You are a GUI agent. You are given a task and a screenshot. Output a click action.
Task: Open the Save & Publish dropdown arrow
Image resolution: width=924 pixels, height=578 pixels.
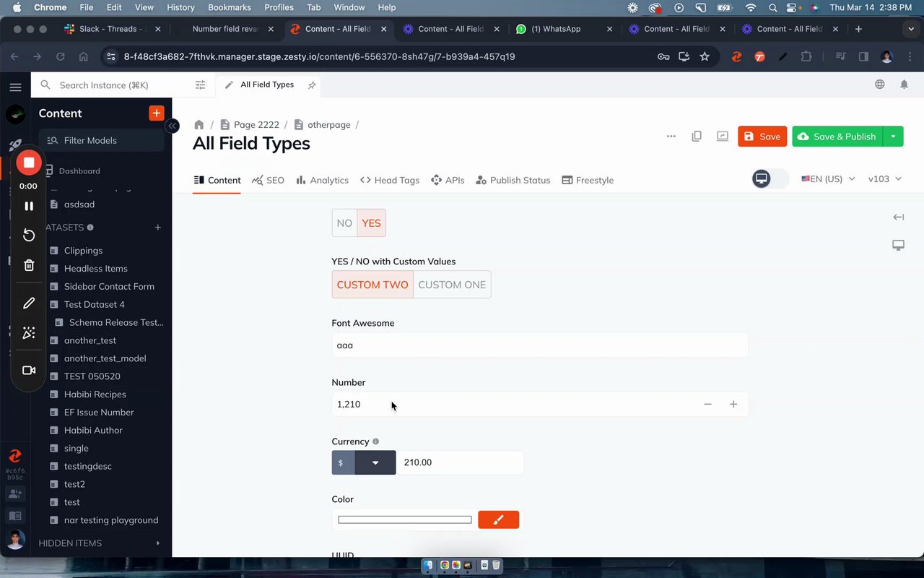[894, 137]
